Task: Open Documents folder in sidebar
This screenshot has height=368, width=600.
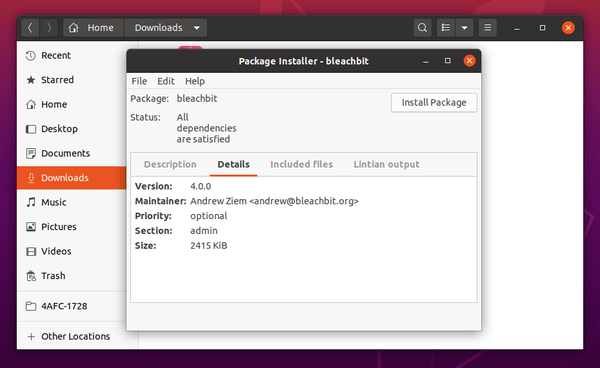Action: 72,153
